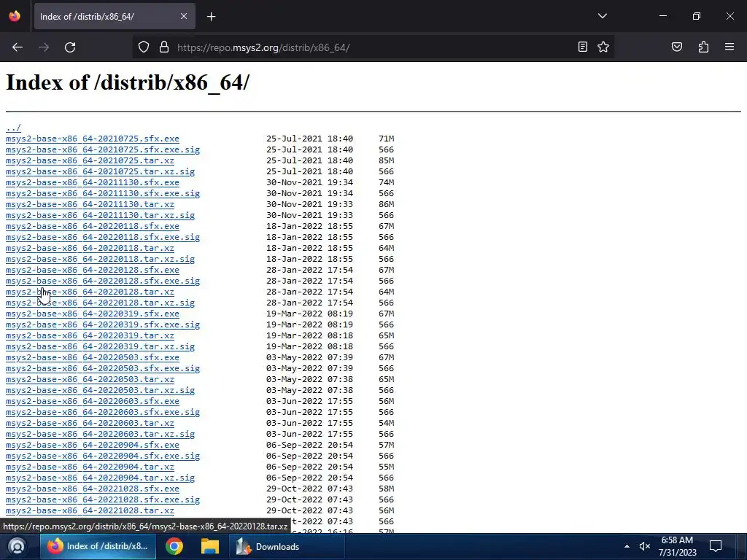Viewport: 747px width, 560px height.
Task: Launch Google Chrome from the taskbar
Action: click(174, 547)
